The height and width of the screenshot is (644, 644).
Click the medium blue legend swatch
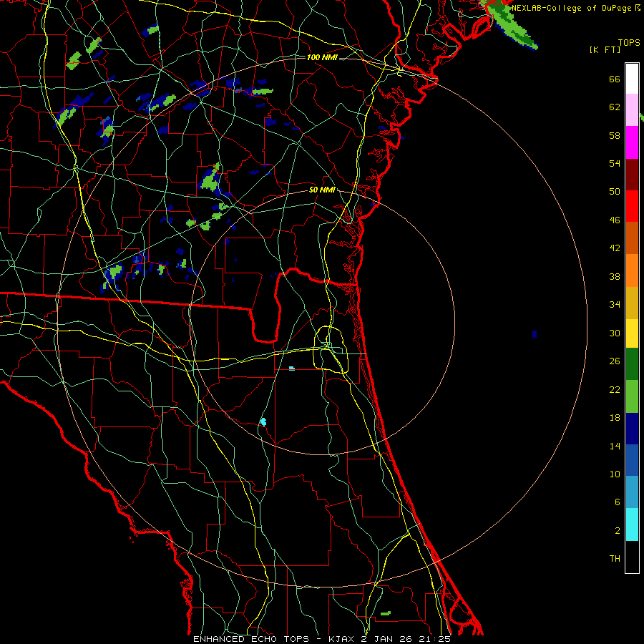click(x=632, y=460)
